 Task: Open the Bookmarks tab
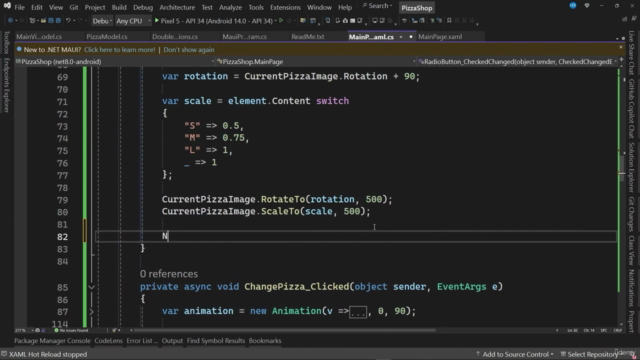coord(265,341)
